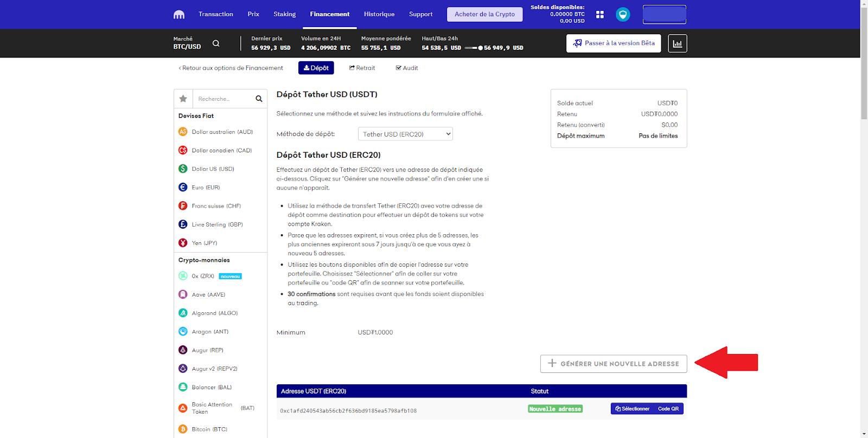Click the Dernier prix value 56 929,3 USD

point(271,48)
